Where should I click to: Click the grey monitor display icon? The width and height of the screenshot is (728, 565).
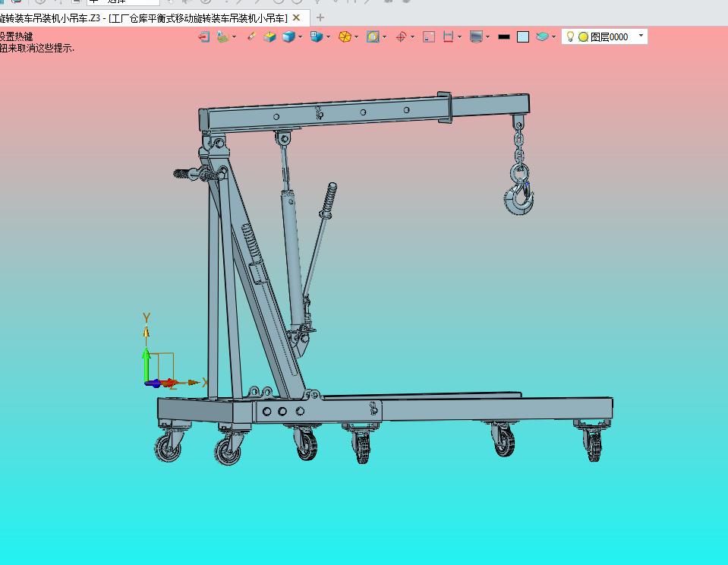[476, 36]
